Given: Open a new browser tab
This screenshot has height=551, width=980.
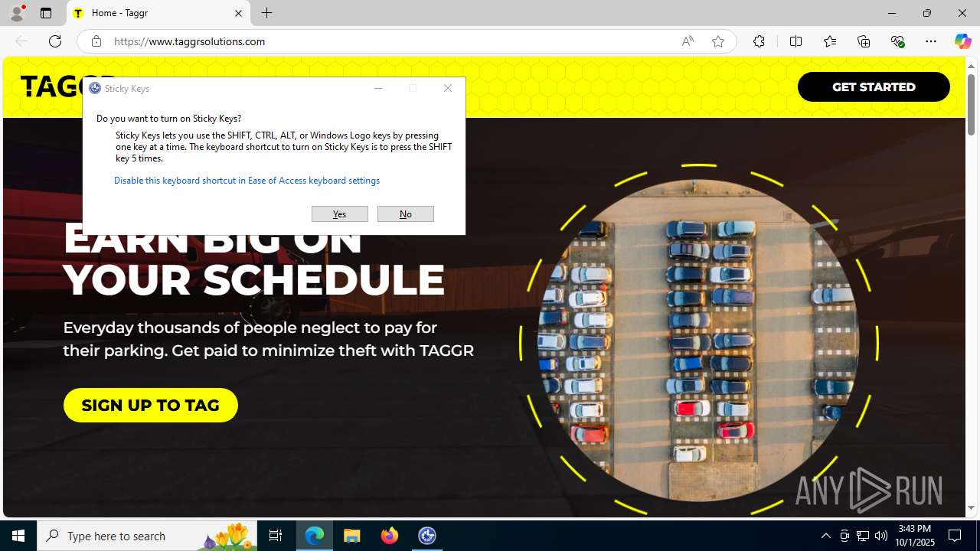Looking at the screenshot, I should (x=266, y=13).
